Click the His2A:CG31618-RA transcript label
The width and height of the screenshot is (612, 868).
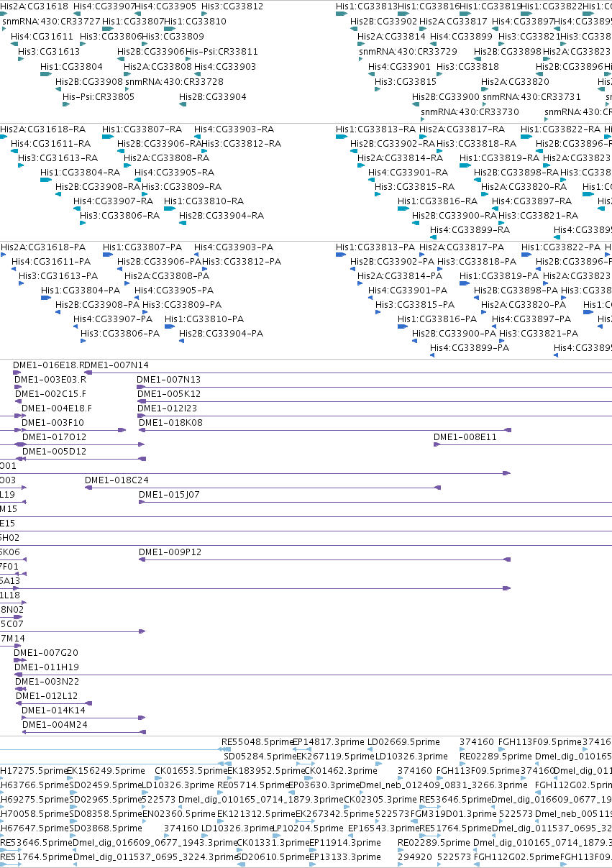(43, 129)
